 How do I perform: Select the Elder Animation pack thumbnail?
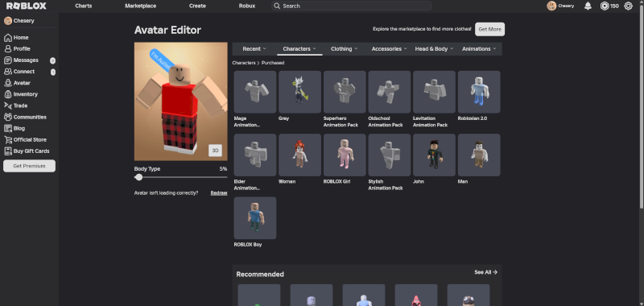click(255, 155)
